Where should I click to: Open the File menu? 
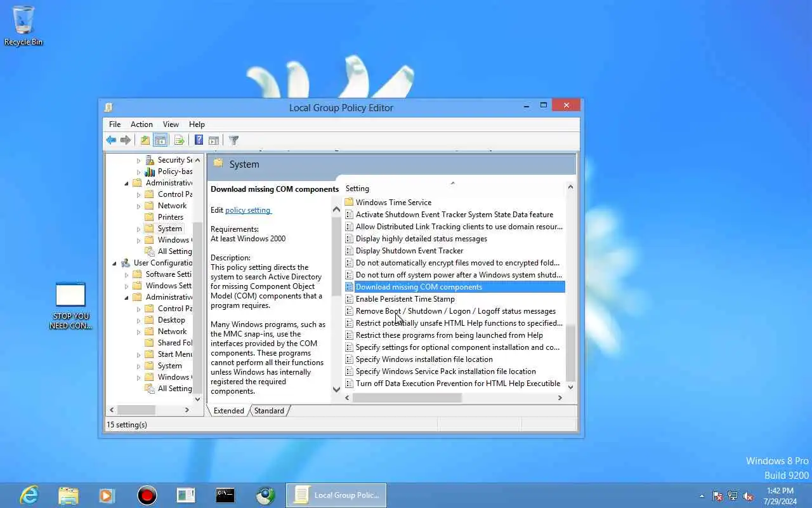115,124
